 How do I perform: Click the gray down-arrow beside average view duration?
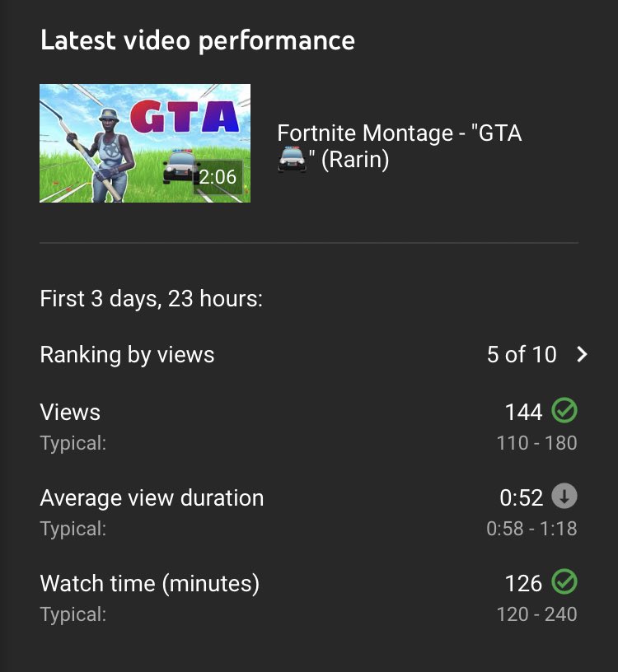click(564, 497)
